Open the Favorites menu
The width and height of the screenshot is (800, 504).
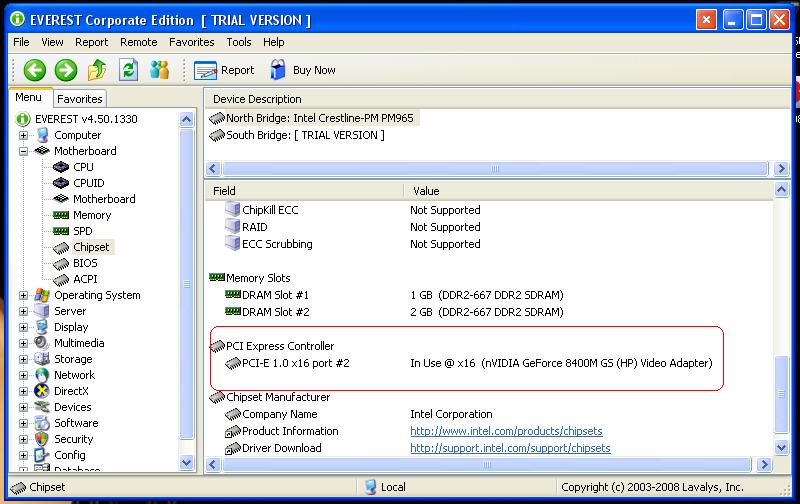tap(191, 42)
